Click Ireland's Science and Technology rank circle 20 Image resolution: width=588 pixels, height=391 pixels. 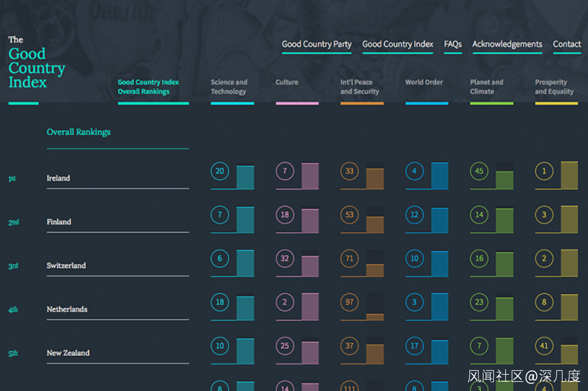click(x=219, y=171)
